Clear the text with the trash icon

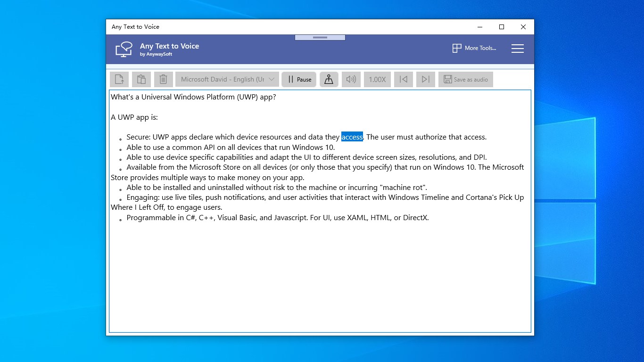click(163, 79)
